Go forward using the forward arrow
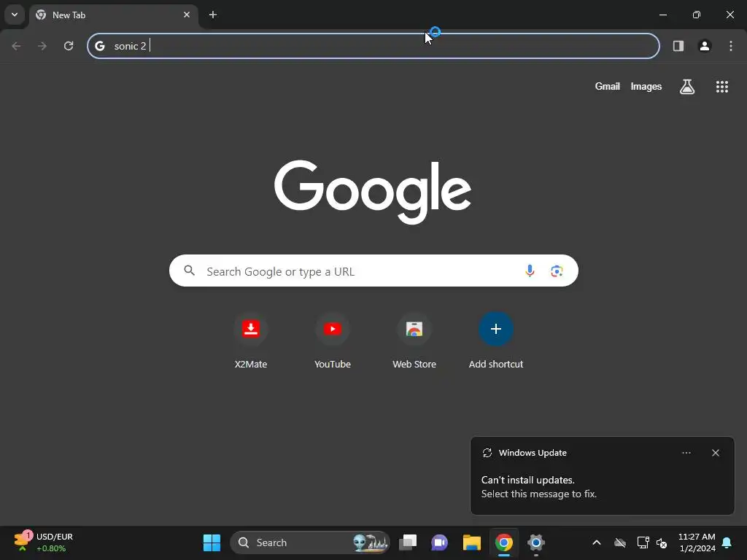Screen dimensions: 747x560 click(x=42, y=46)
